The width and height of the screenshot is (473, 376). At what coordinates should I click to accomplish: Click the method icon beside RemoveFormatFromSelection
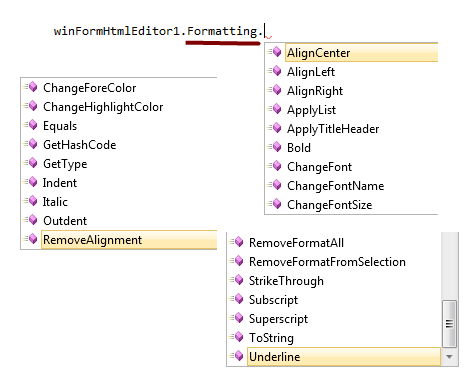tap(237, 261)
